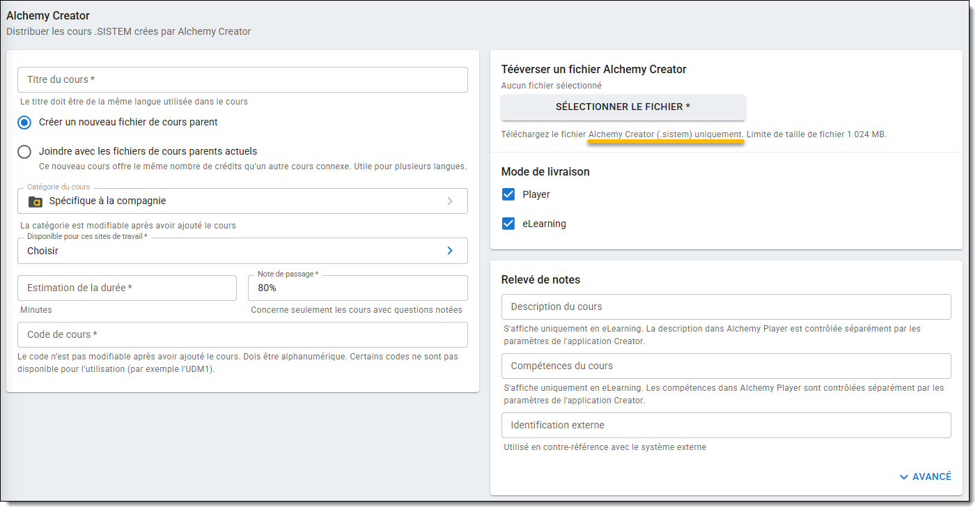
Task: Focus the Titre du cours field
Action: (x=242, y=80)
